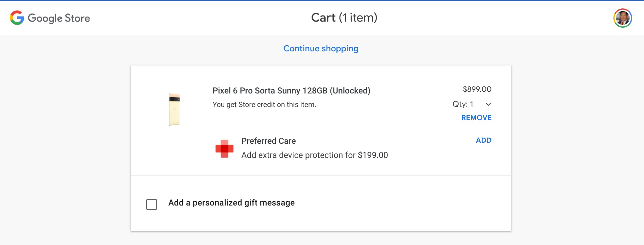
Task: Add Preferred Care protection to cart
Action: point(483,140)
